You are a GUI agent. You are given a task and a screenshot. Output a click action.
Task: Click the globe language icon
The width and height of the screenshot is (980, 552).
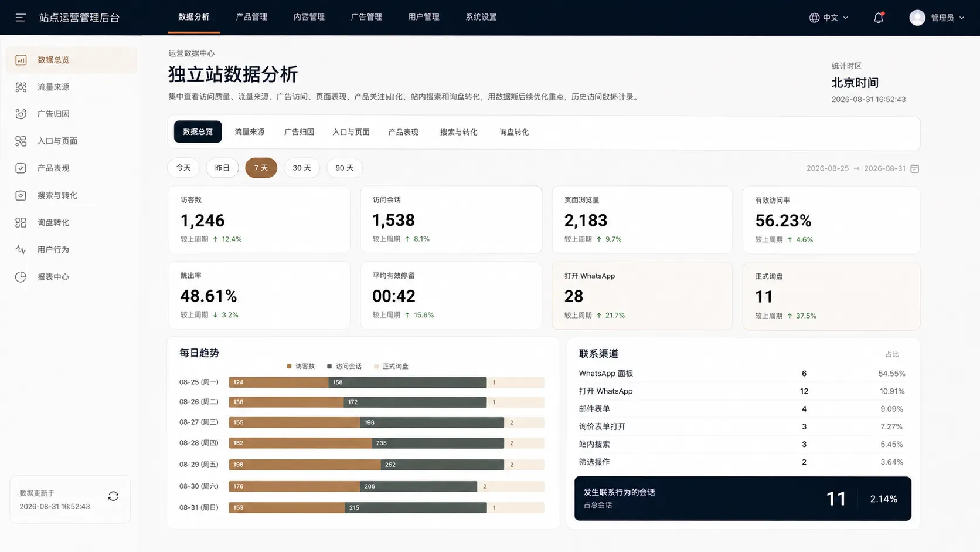coord(814,18)
